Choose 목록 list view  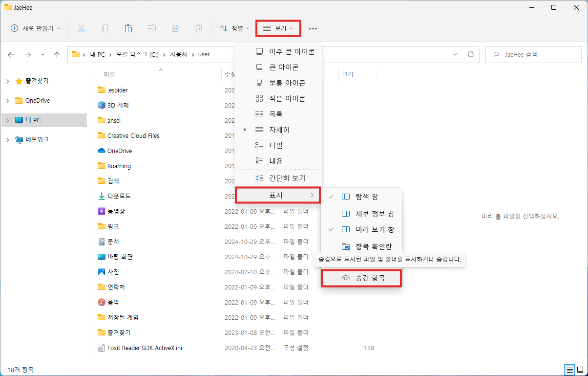[x=278, y=114]
